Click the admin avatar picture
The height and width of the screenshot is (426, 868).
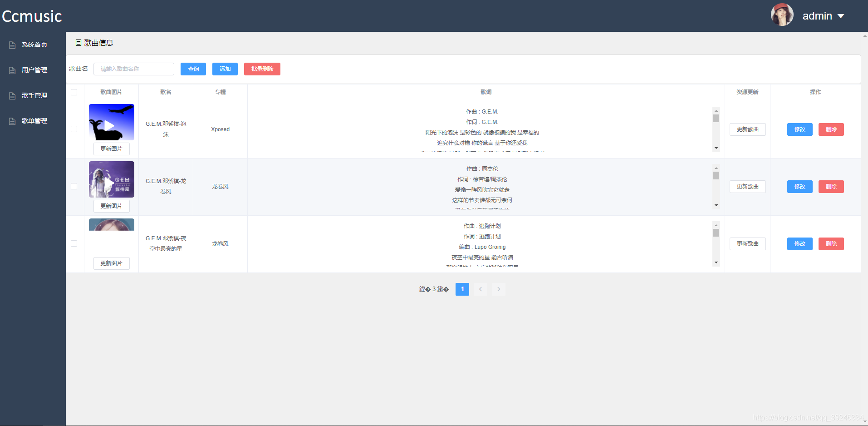[x=782, y=15]
